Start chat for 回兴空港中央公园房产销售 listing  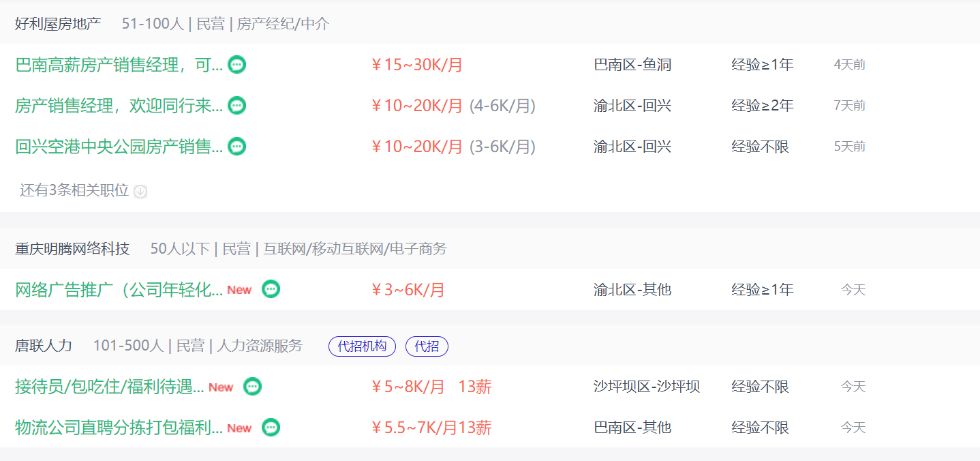(x=236, y=147)
